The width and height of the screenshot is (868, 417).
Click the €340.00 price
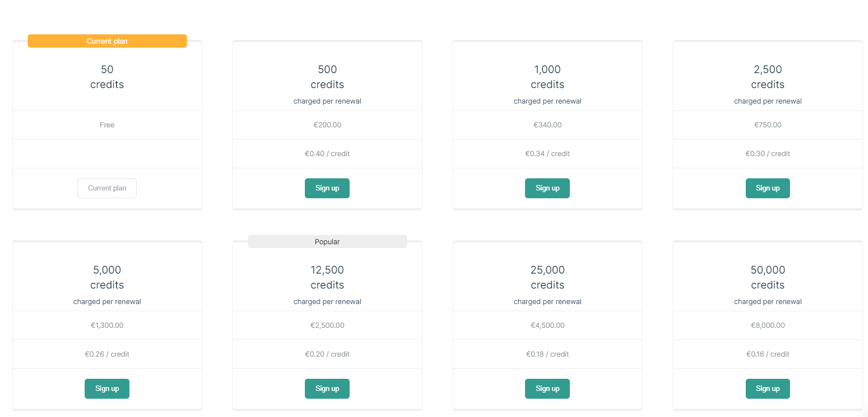[x=548, y=125]
